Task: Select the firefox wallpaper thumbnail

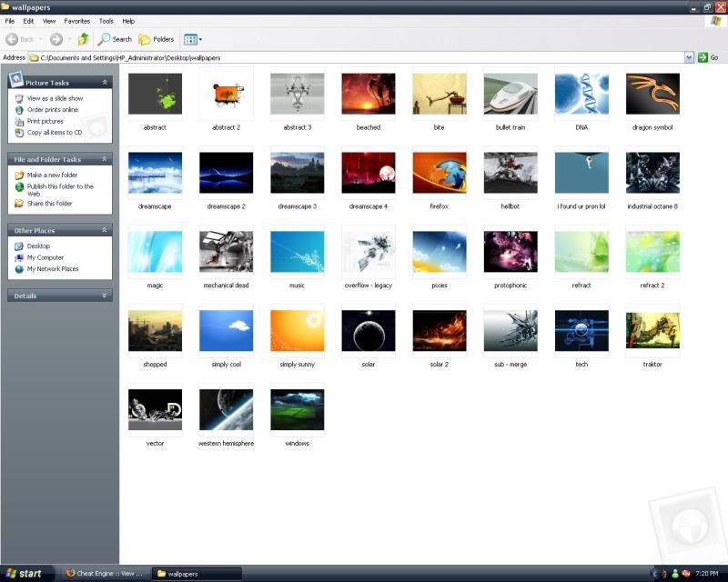Action: (x=439, y=173)
